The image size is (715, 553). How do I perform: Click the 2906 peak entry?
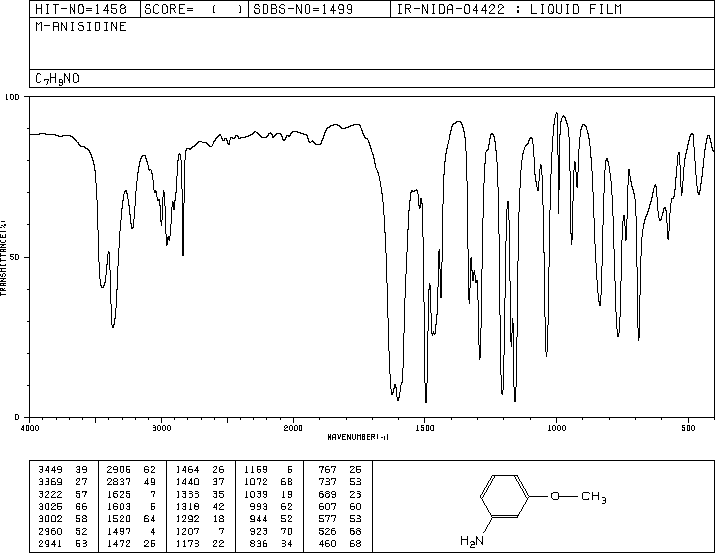pos(131,470)
